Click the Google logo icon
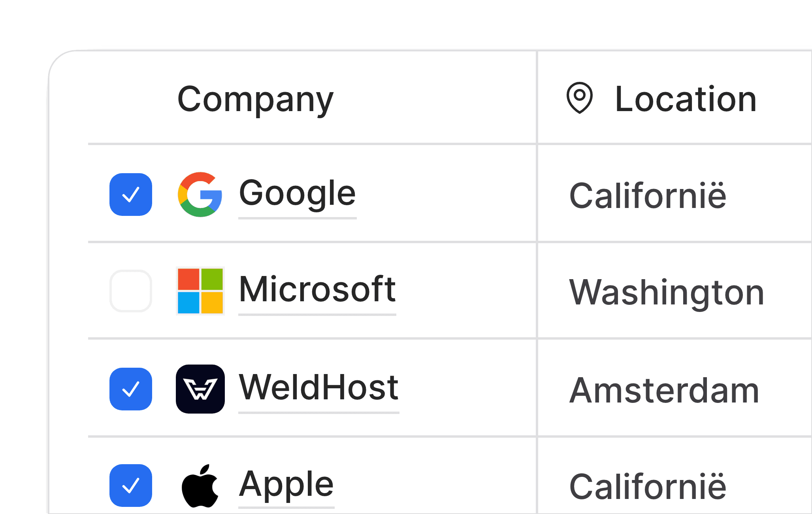Viewport: 812px width, 514px height. [x=200, y=195]
